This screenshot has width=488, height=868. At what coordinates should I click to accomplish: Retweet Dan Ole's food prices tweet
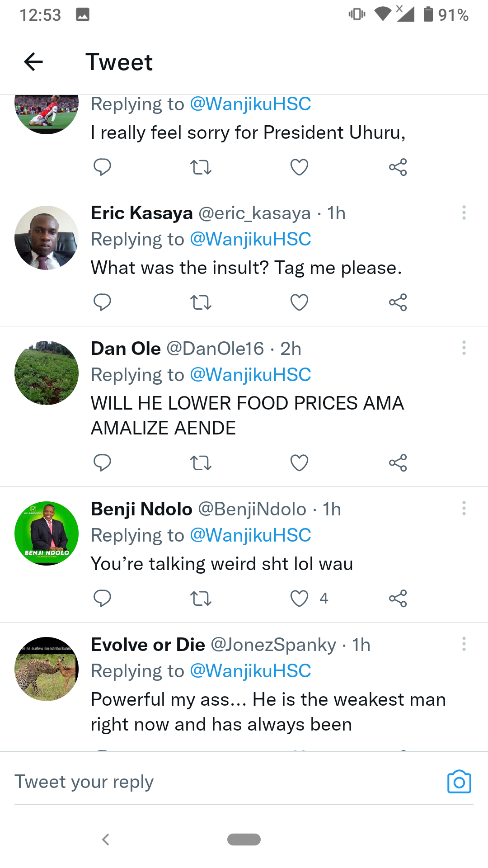pyautogui.click(x=201, y=463)
